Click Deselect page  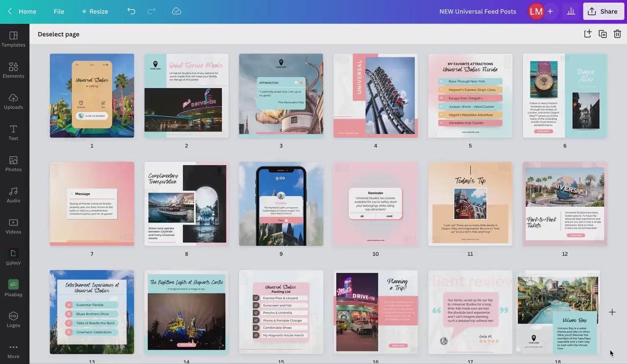[58, 34]
